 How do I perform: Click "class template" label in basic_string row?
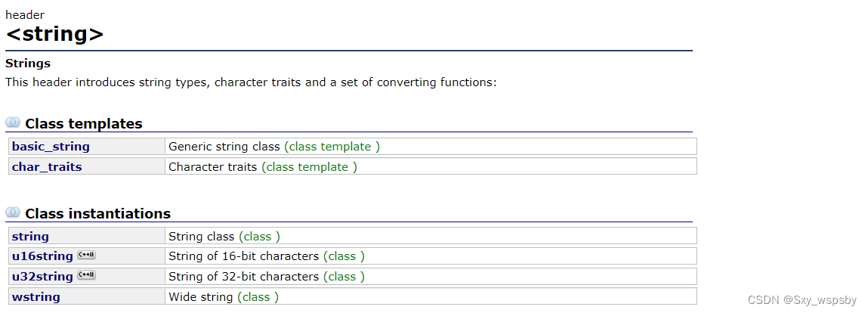[x=332, y=147]
